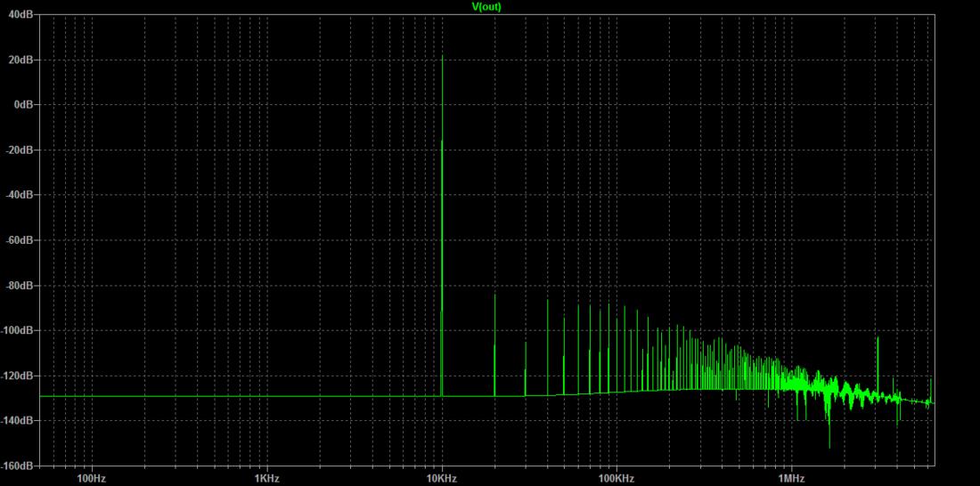Click the -100dB axis label
980x486 pixels.
pyautogui.click(x=18, y=330)
